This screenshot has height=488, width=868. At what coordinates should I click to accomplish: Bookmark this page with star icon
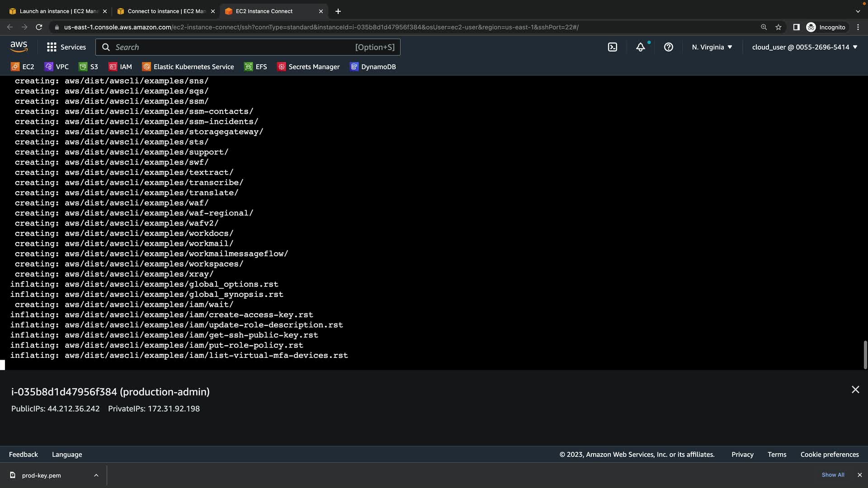pyautogui.click(x=778, y=27)
